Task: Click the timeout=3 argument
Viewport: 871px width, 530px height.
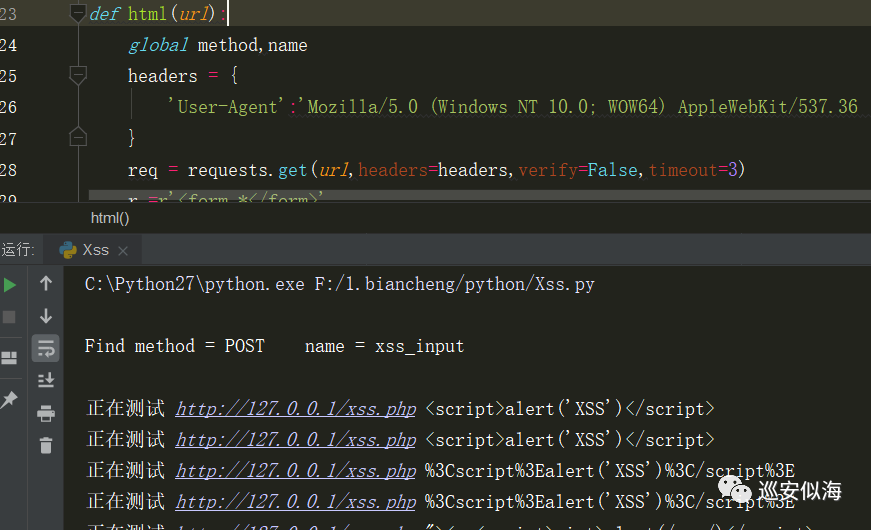Action: [x=693, y=170]
